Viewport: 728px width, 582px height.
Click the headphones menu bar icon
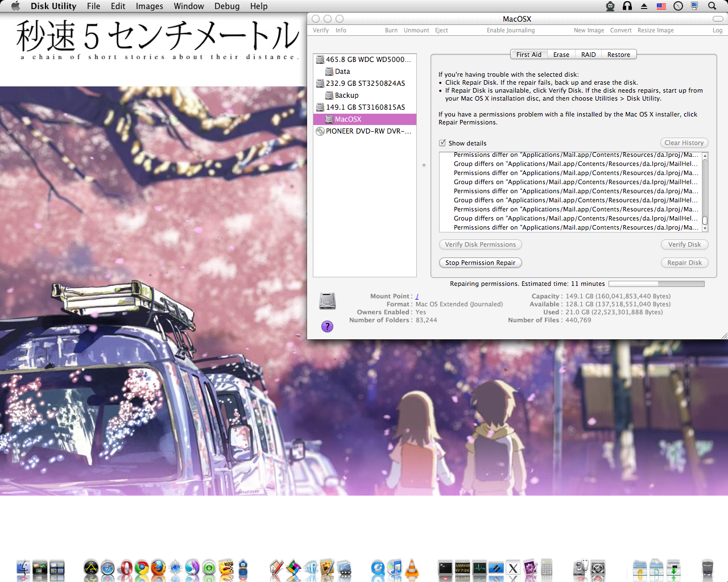click(627, 6)
